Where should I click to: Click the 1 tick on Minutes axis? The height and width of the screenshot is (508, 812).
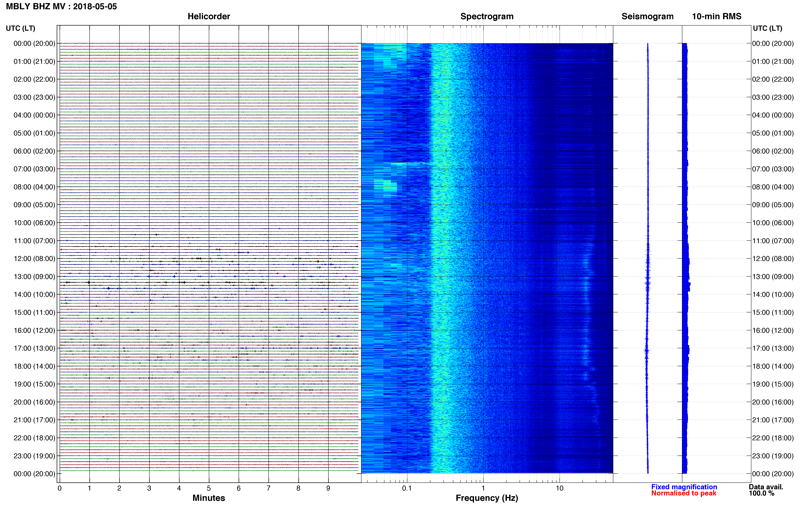[89, 488]
